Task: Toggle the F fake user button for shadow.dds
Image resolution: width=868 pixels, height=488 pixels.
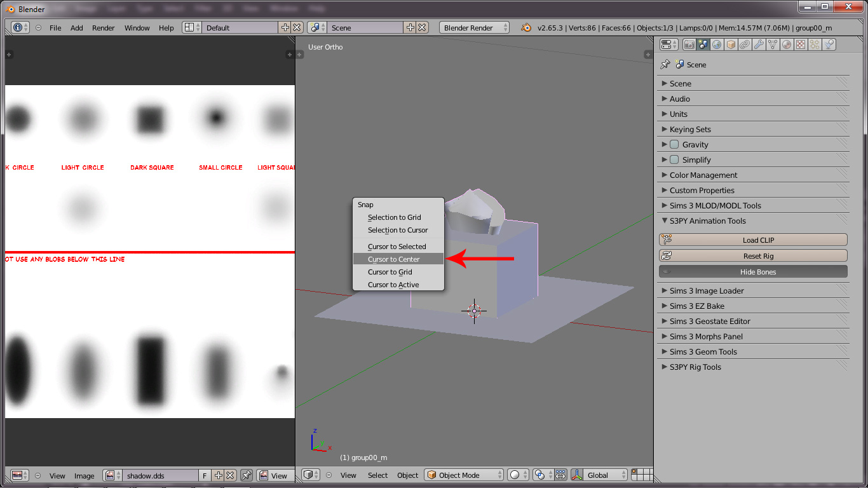Action: click(205, 475)
